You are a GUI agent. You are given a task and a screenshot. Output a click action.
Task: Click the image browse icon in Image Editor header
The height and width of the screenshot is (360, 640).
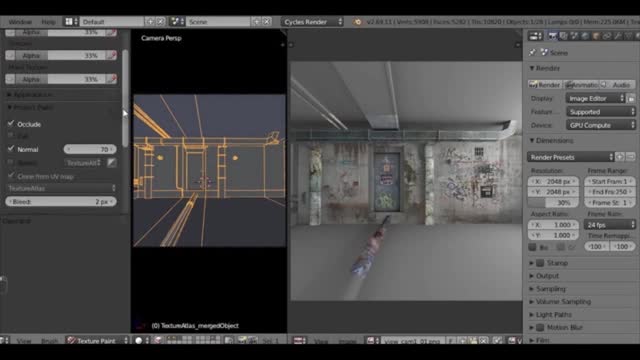372,340
